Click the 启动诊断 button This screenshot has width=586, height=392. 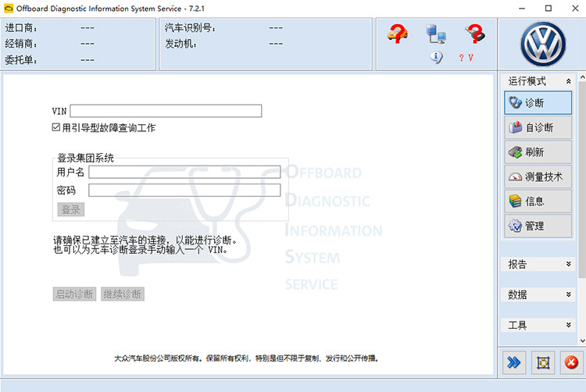coord(74,294)
